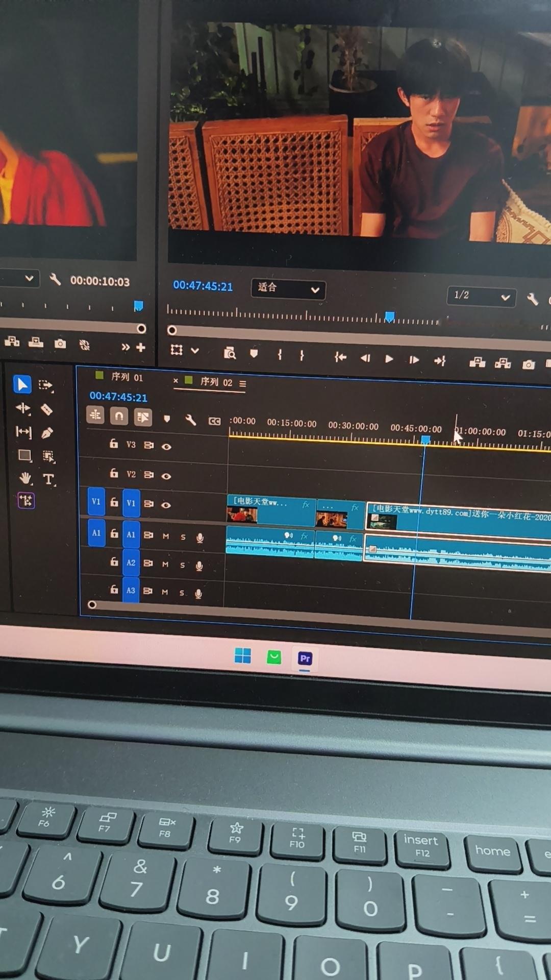The width and height of the screenshot is (551, 980).
Task: Click A1 source patching button
Action: pos(96,533)
